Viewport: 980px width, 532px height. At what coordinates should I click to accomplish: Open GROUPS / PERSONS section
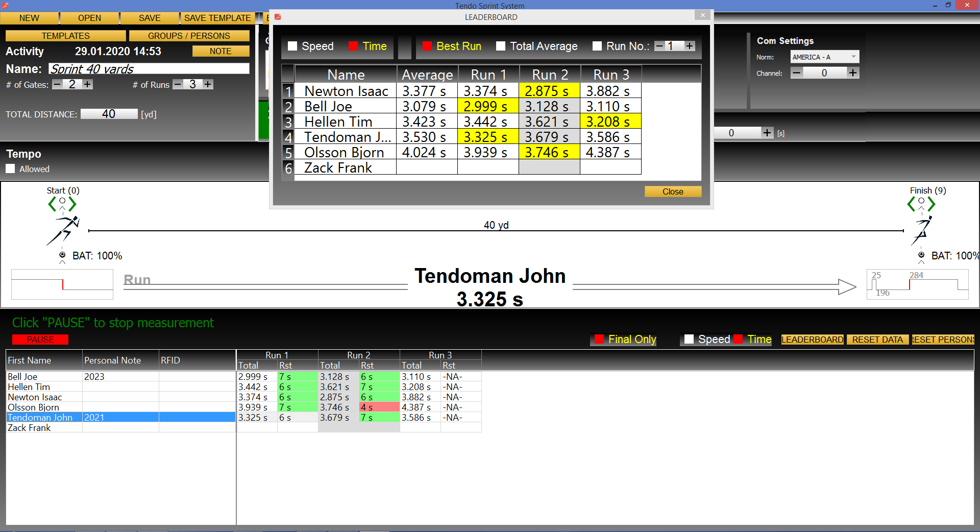point(189,36)
